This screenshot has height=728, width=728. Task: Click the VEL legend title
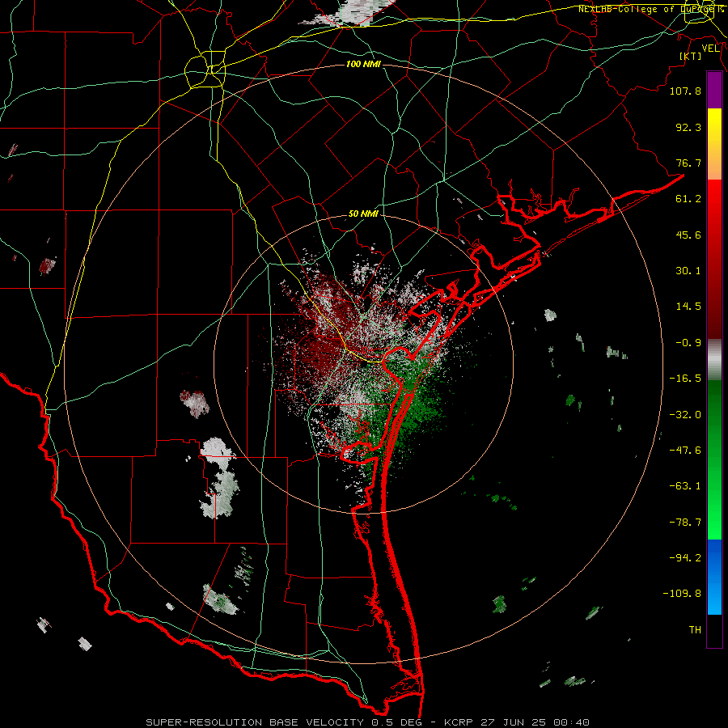tap(710, 49)
